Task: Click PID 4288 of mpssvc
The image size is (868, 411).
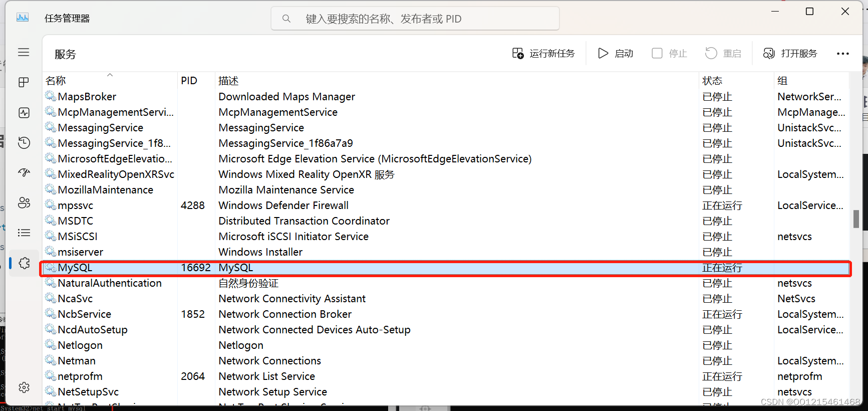Action: (193, 205)
